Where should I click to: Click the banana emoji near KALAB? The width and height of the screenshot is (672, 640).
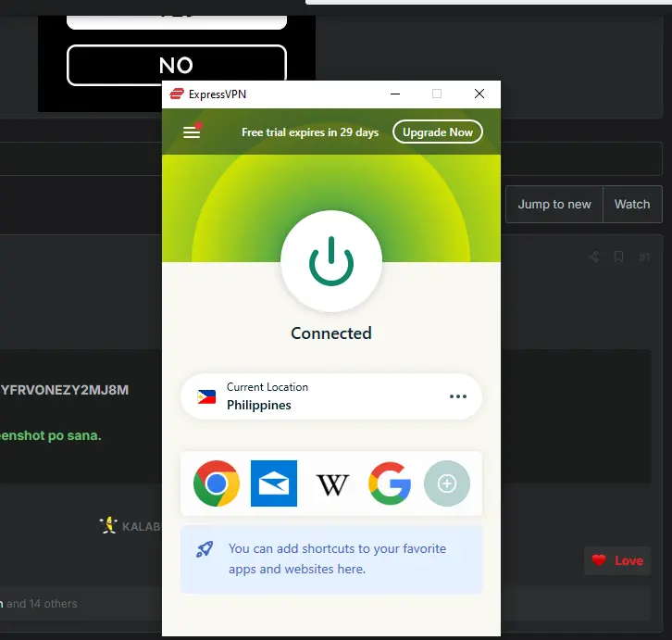pyautogui.click(x=109, y=525)
